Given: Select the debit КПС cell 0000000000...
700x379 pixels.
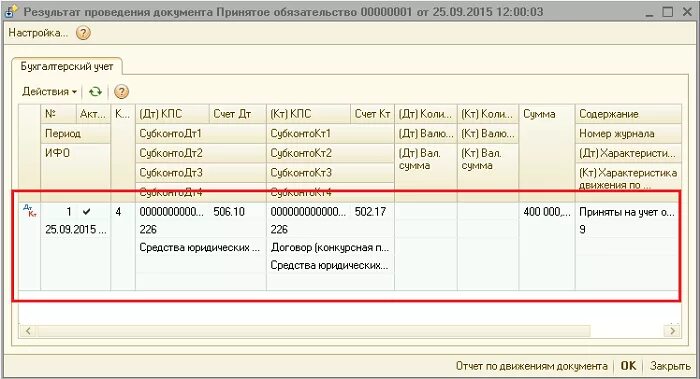Looking at the screenshot, I should click(x=172, y=211).
